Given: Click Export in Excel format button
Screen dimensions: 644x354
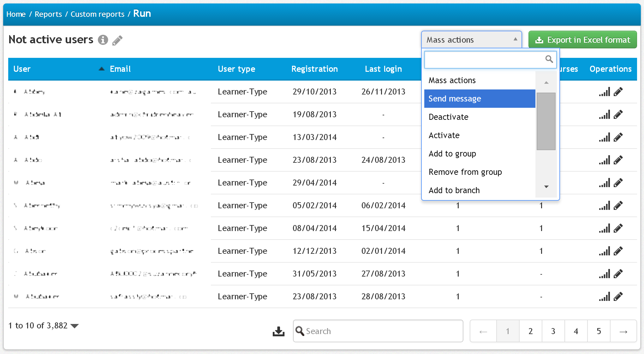Looking at the screenshot, I should [582, 40].
